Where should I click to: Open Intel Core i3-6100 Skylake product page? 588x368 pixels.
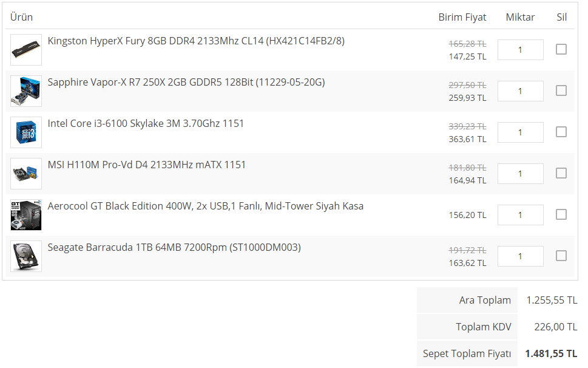[x=146, y=124]
